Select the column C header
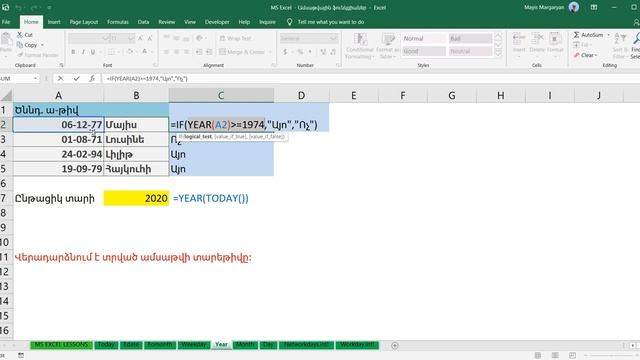The width and height of the screenshot is (640, 360). (221, 96)
